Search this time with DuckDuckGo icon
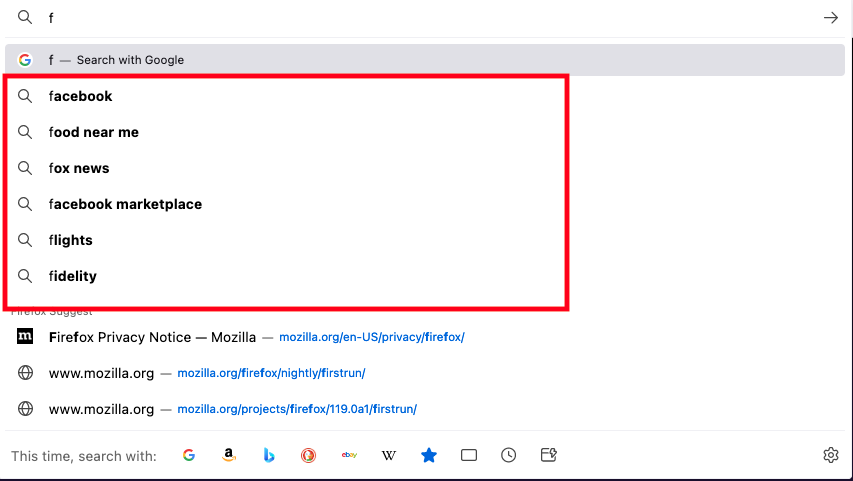The height and width of the screenshot is (481, 853). [308, 455]
